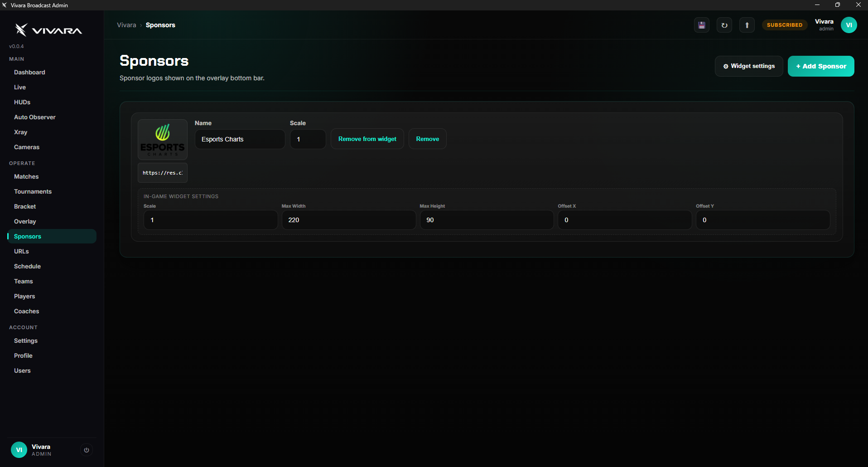Focus the sponsor Name field Esports Charts
This screenshot has width=868, height=467.
(240, 139)
